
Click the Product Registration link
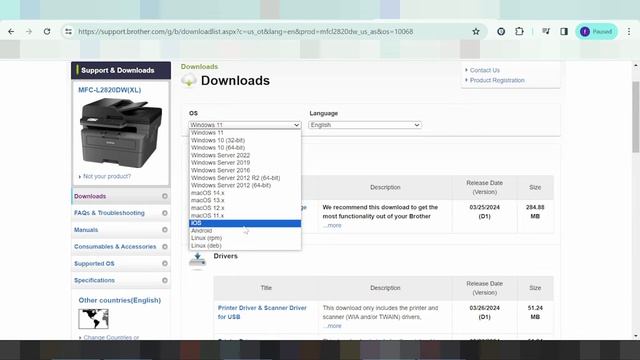coord(497,80)
